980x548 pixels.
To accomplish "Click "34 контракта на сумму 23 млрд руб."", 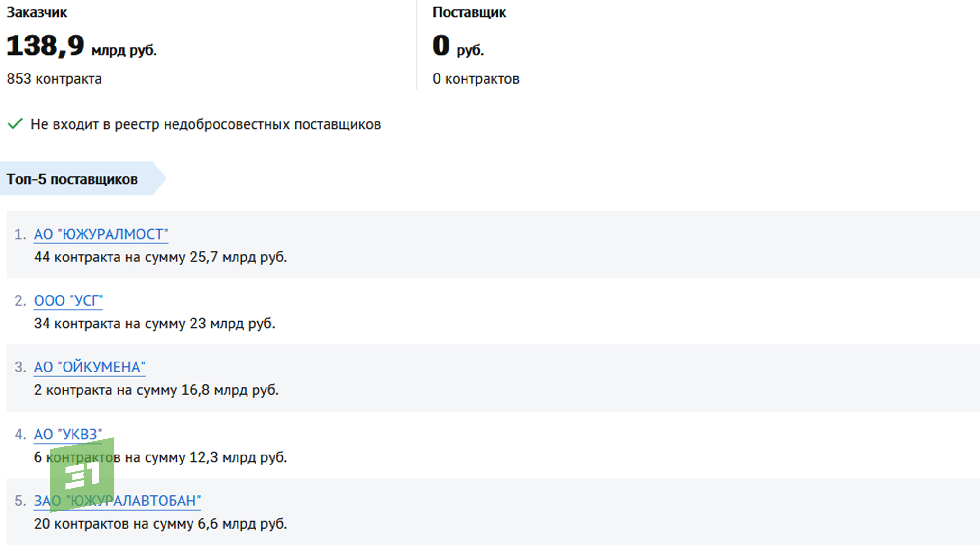I will (154, 324).
